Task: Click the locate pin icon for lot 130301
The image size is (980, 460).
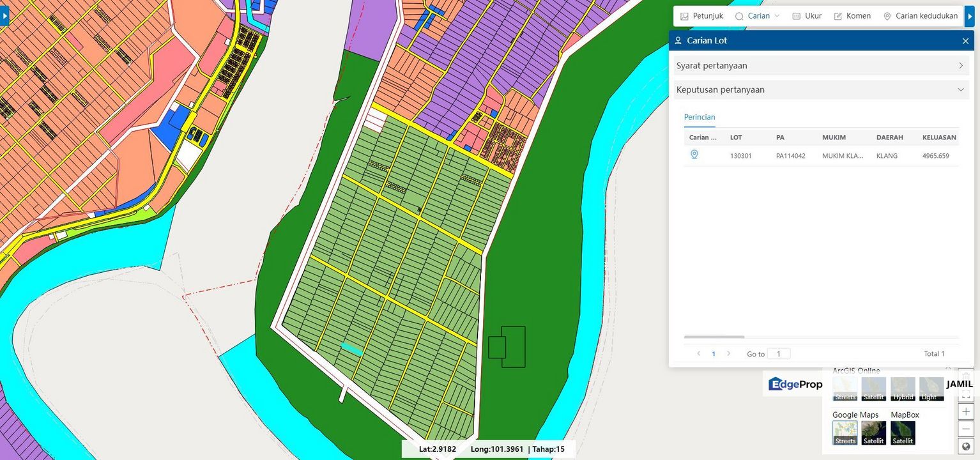Action: click(694, 155)
